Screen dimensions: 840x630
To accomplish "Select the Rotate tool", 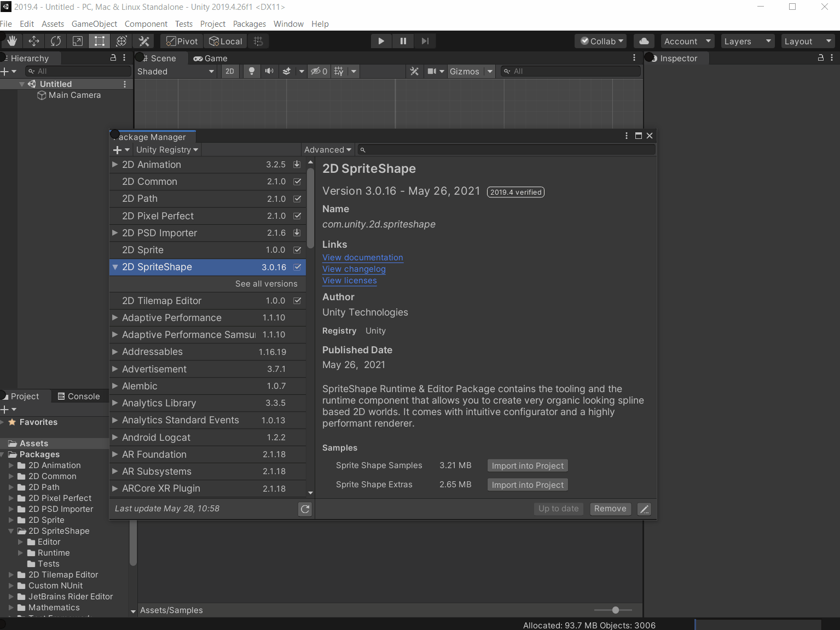I will (x=56, y=41).
